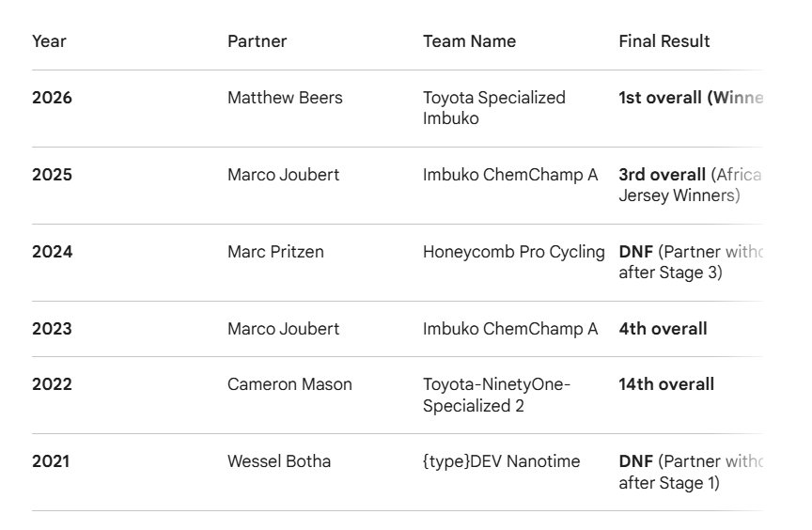812x530 pixels.
Task: Click partner name Wessel Botha
Action: [x=279, y=461]
